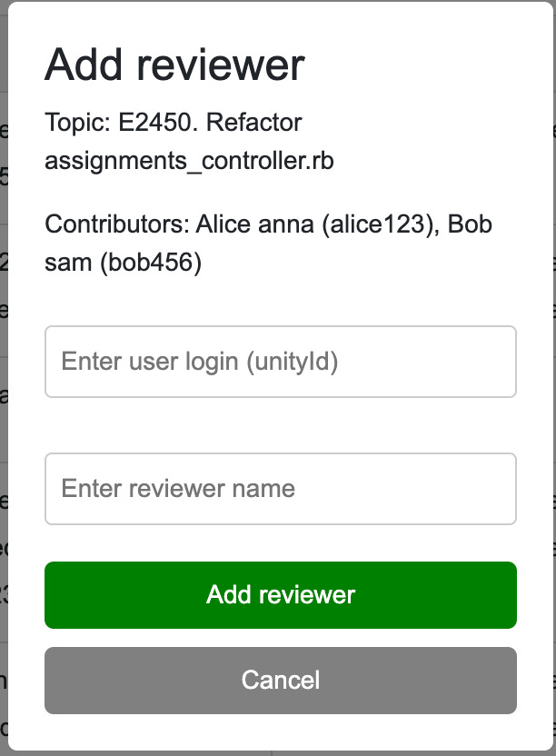Focus the "Enter reviewer name" text box

click(x=280, y=489)
